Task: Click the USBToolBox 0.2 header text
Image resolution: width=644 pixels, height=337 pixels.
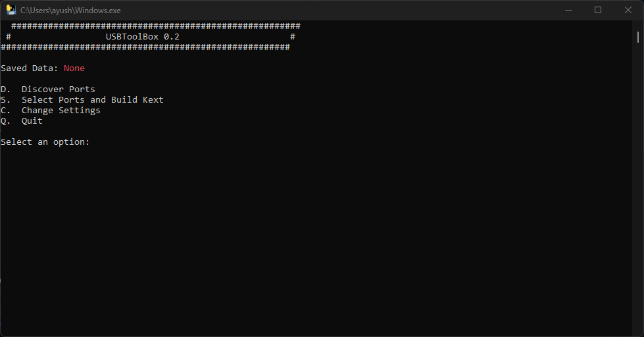Action: pos(143,37)
